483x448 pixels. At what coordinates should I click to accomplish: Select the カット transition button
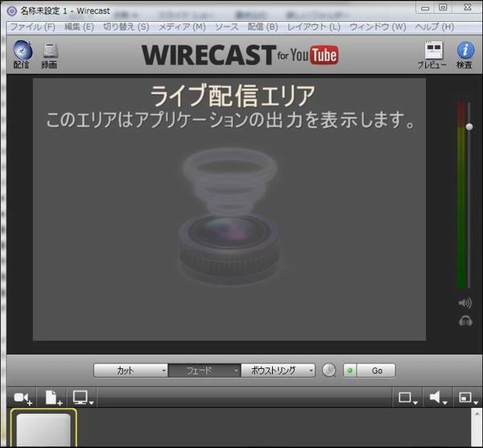127,371
